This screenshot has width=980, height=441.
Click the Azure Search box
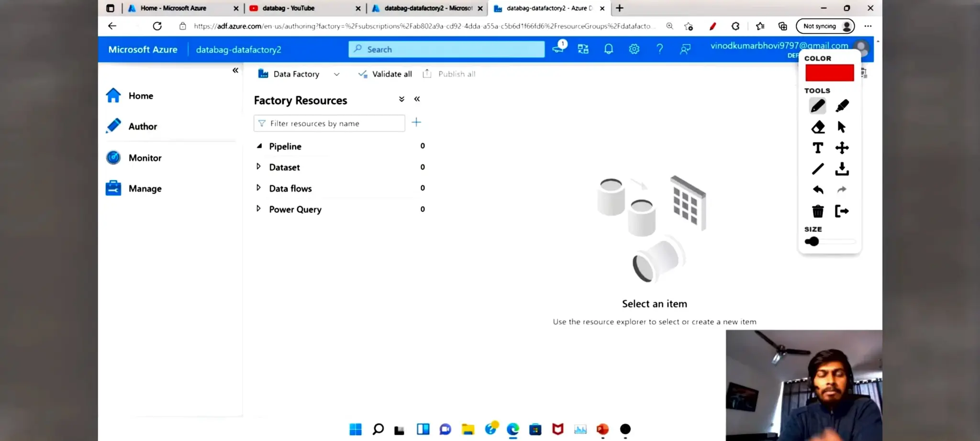446,49
